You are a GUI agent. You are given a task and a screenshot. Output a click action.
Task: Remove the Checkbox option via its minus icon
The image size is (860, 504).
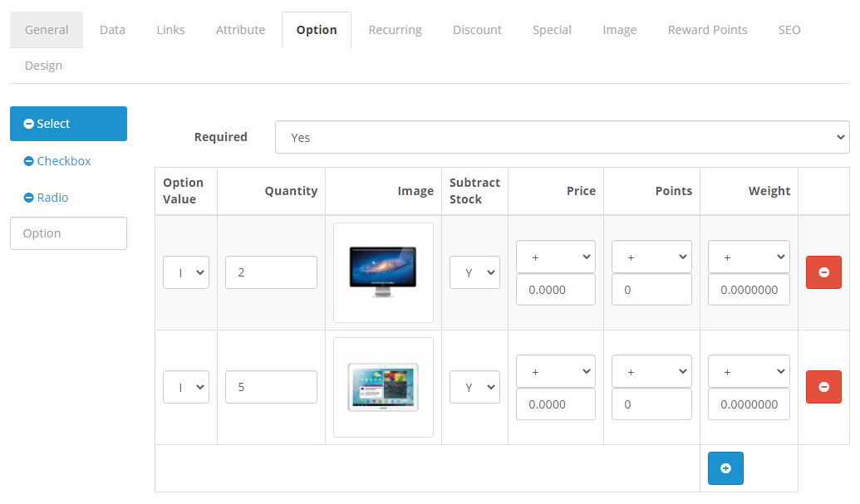coord(28,161)
